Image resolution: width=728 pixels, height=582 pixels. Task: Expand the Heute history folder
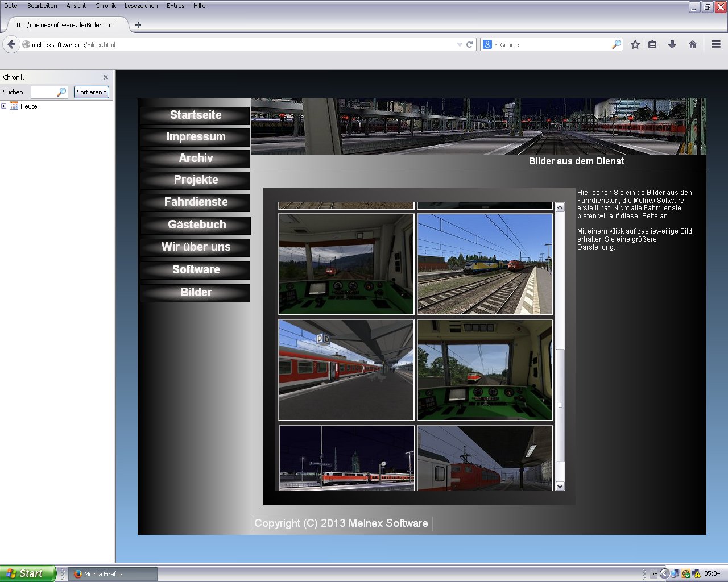pyautogui.click(x=4, y=106)
